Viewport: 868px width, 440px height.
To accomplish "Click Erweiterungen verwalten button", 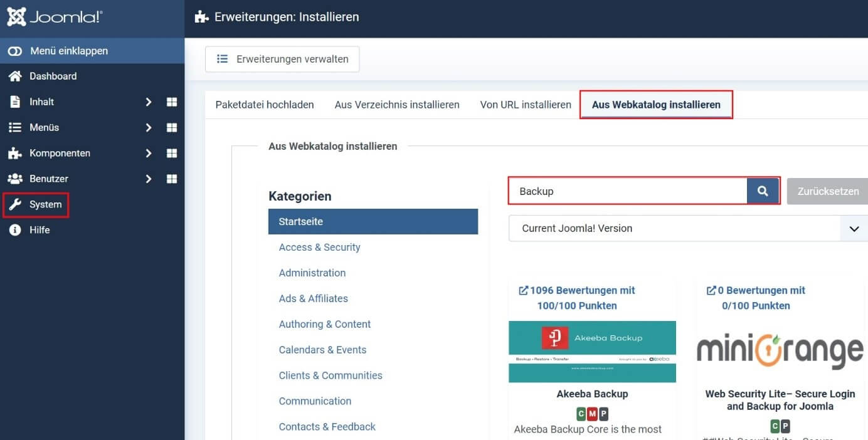I will click(282, 59).
